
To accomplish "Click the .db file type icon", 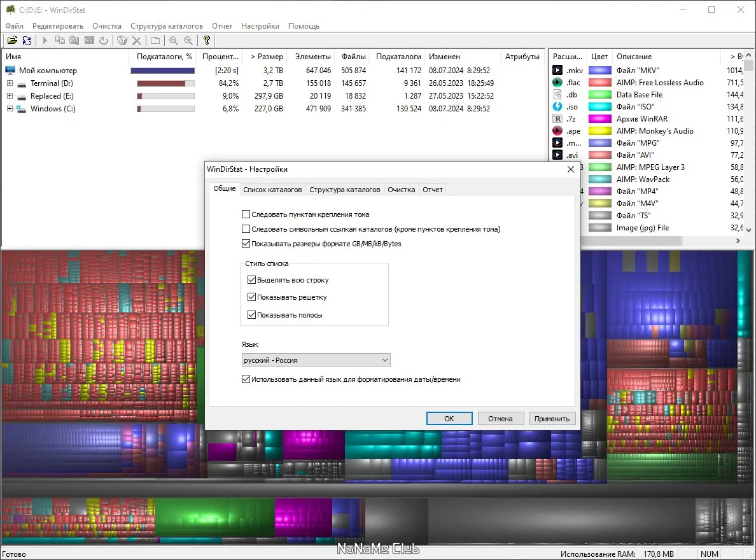I will click(x=557, y=95).
